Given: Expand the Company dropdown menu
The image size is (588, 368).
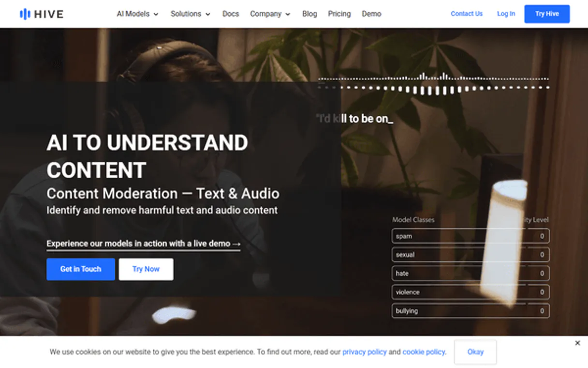Looking at the screenshot, I should point(270,14).
